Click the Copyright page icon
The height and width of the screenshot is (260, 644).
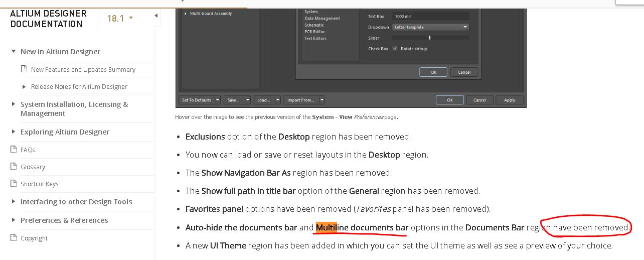click(x=14, y=238)
